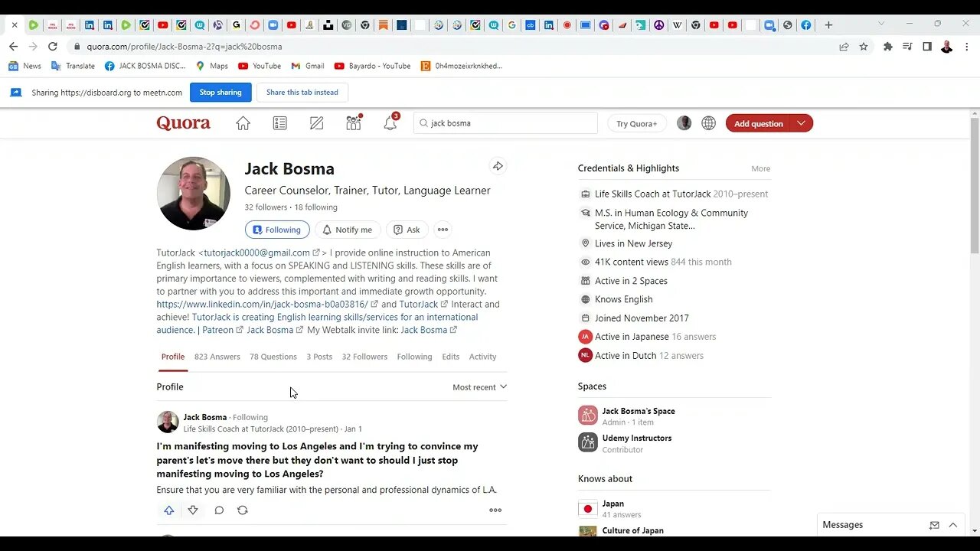This screenshot has width=980, height=551.
Task: Click More in Credentials & Highlights
Action: 761,168
